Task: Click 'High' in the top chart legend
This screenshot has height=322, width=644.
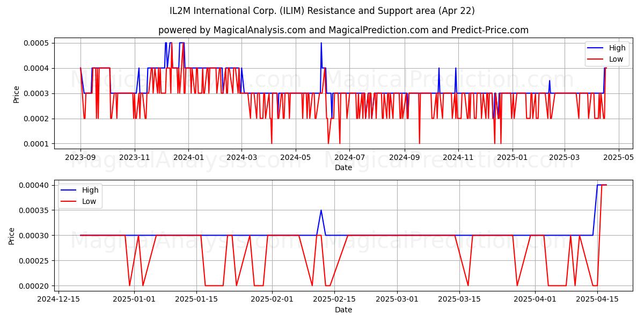Action: 617,48
